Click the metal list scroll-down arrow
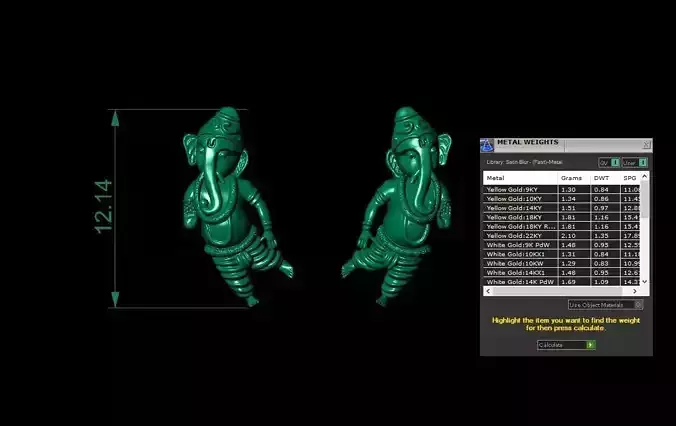The height and width of the screenshot is (426, 676). point(645,282)
